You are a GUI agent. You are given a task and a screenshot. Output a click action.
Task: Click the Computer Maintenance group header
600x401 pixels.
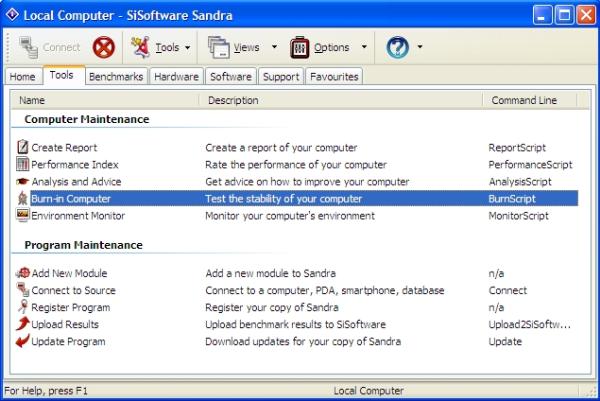click(87, 119)
